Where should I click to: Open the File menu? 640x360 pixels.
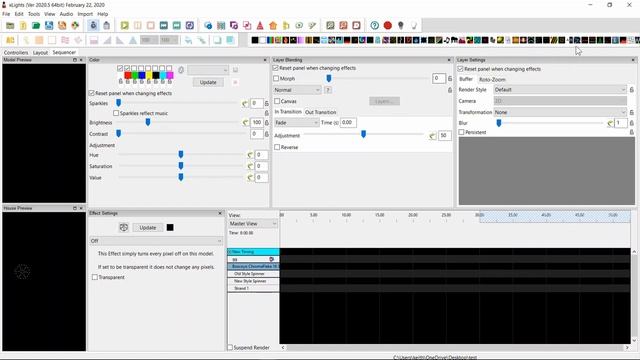pyautogui.click(x=6, y=14)
